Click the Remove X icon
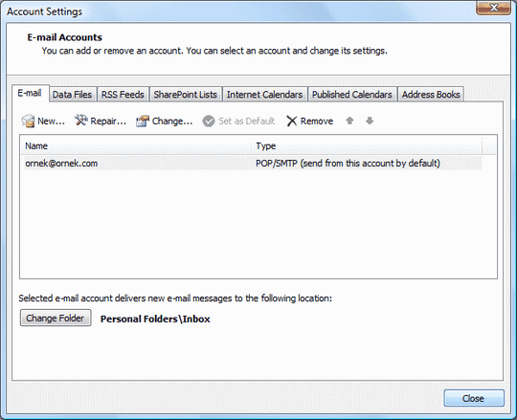 292,121
